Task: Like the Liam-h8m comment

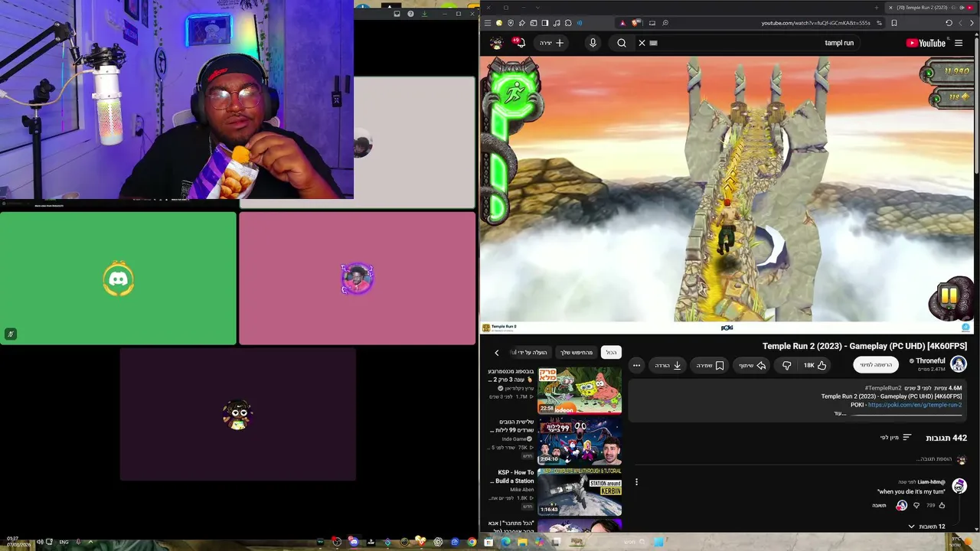Action: click(x=942, y=505)
